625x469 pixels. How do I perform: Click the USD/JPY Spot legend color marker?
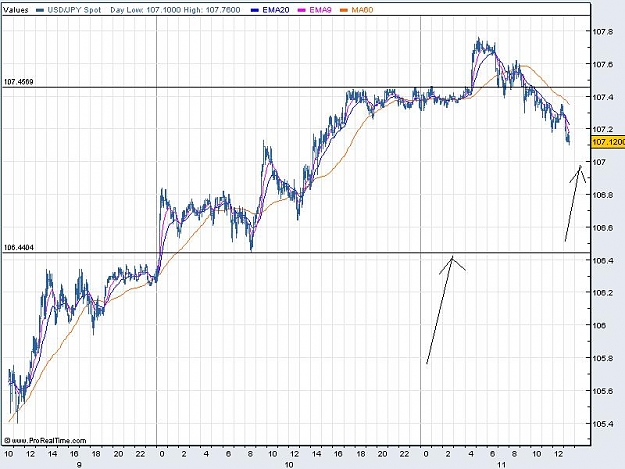(40, 10)
